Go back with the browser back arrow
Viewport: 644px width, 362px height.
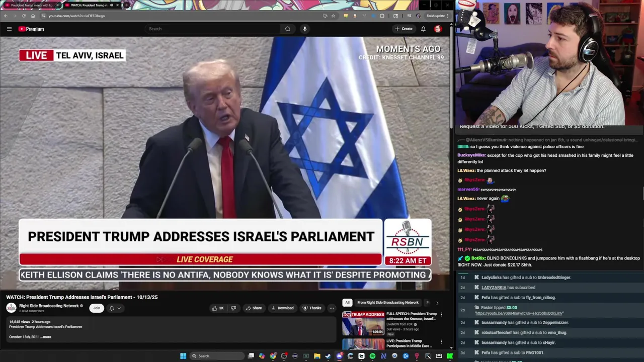(6, 16)
